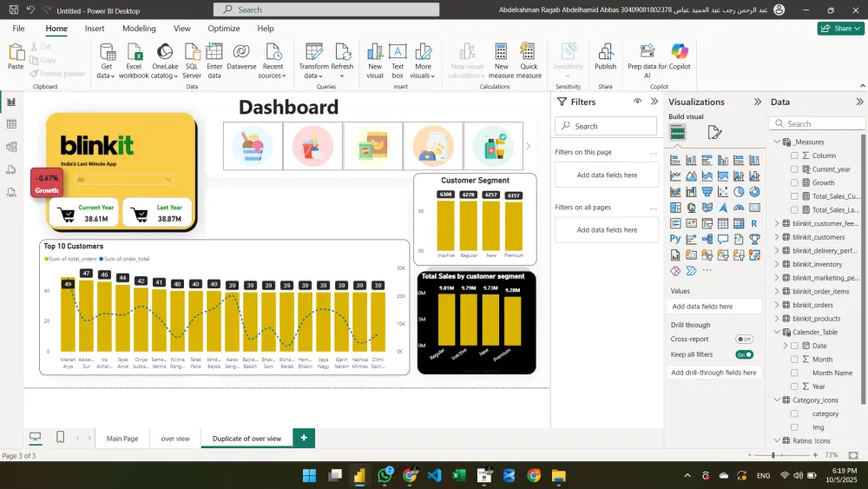
Task: Insert a Text box
Action: 398,60
